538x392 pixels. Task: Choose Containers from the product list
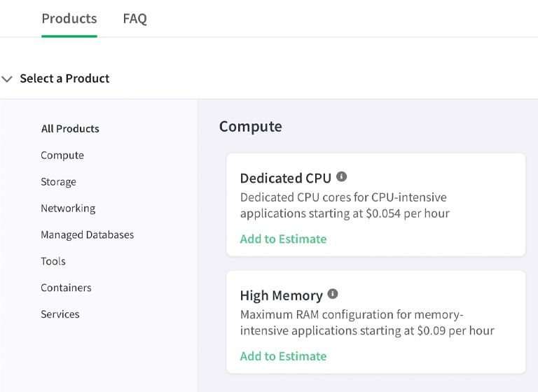66,288
